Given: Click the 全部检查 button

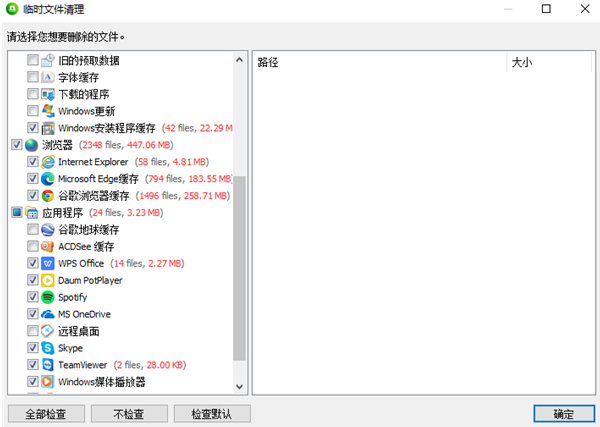Looking at the screenshot, I should [x=46, y=414].
